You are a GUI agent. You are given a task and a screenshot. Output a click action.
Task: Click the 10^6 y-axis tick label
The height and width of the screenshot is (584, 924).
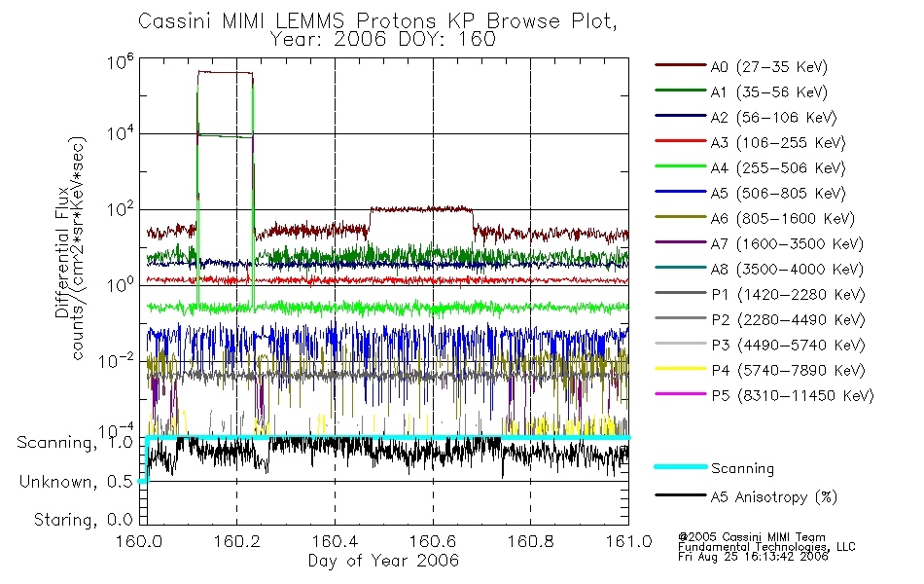tap(121, 60)
